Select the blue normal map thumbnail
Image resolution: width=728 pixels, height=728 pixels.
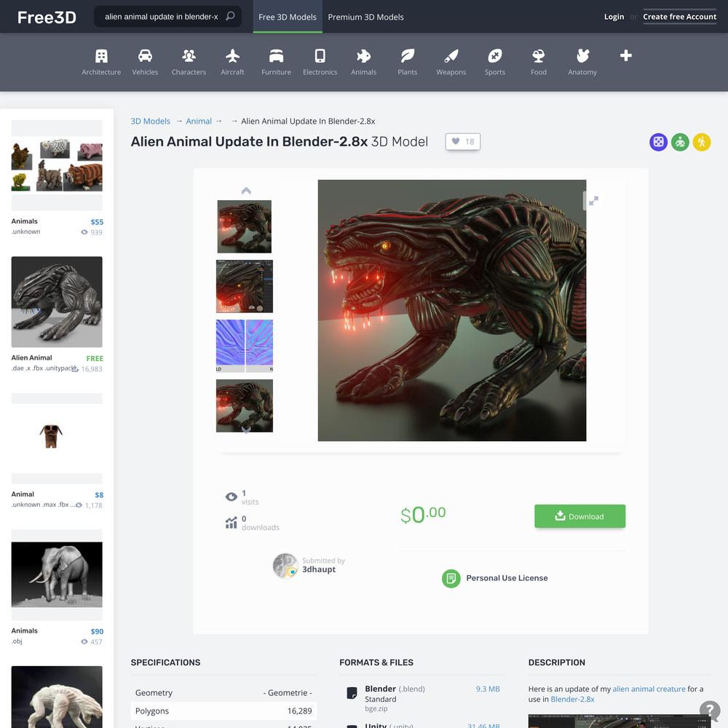pyautogui.click(x=245, y=346)
